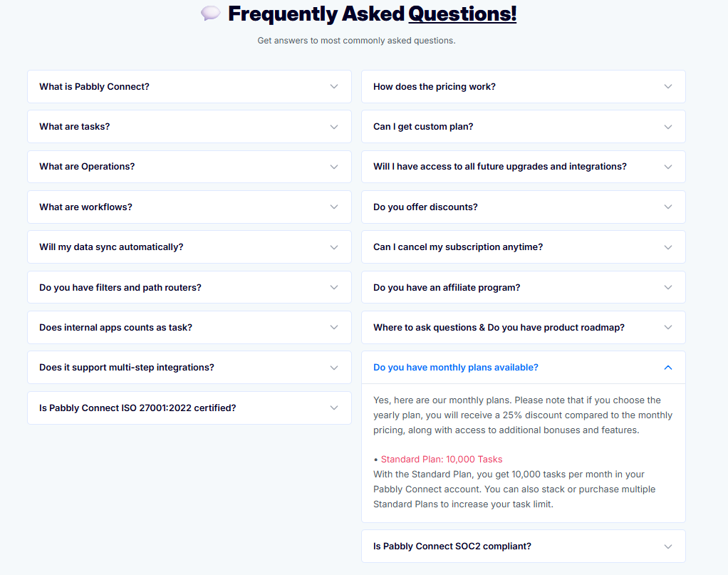Open "Does internal apps counts as task?"
728x575 pixels.
tap(189, 328)
